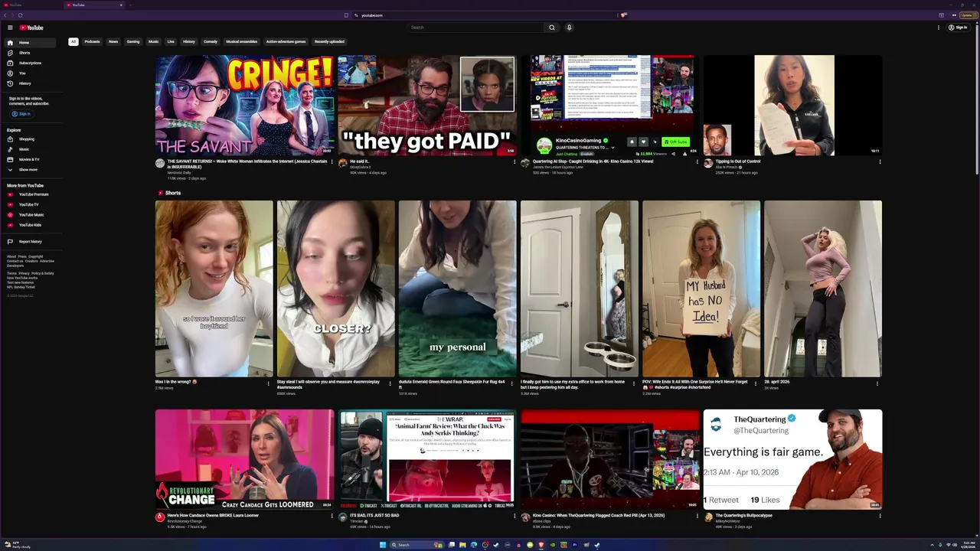
Task: Focus the YouTube search field
Action: pyautogui.click(x=476, y=28)
